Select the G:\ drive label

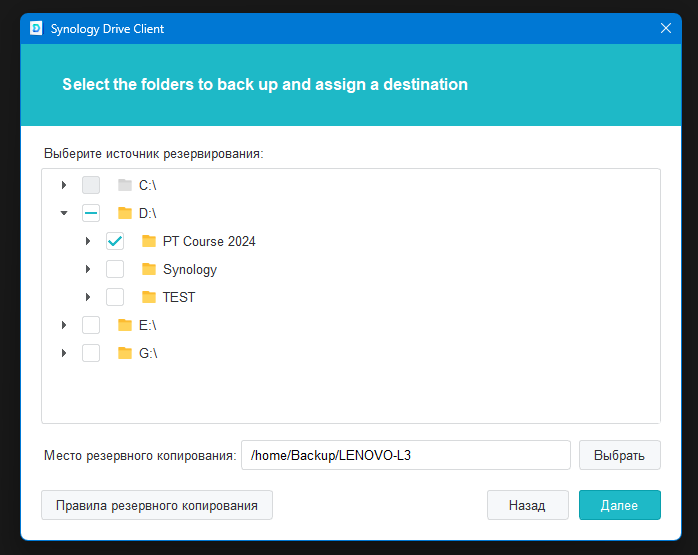148,353
